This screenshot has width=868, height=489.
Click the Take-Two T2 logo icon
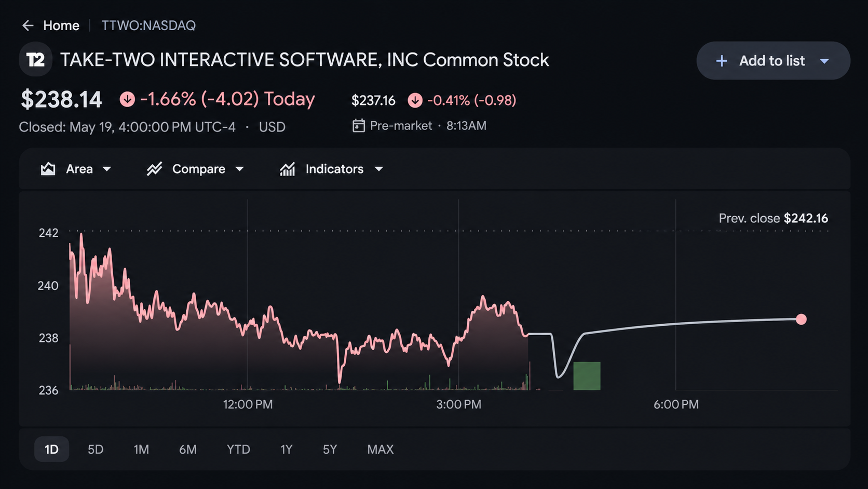(x=36, y=60)
